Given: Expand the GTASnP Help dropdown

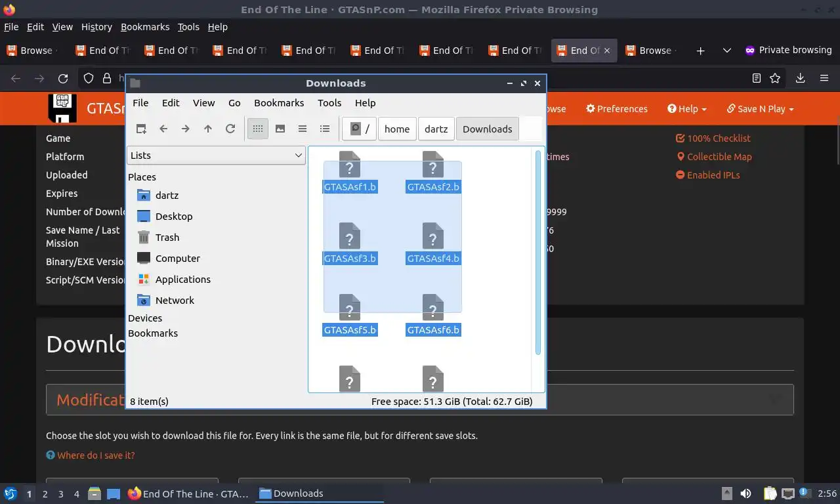Looking at the screenshot, I should (x=687, y=109).
